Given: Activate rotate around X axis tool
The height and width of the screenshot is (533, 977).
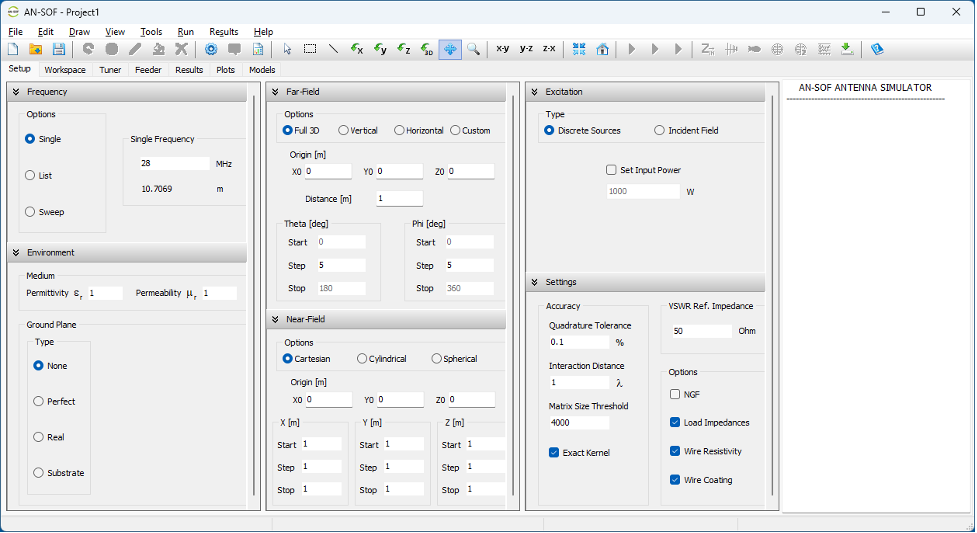Looking at the screenshot, I should [x=357, y=49].
